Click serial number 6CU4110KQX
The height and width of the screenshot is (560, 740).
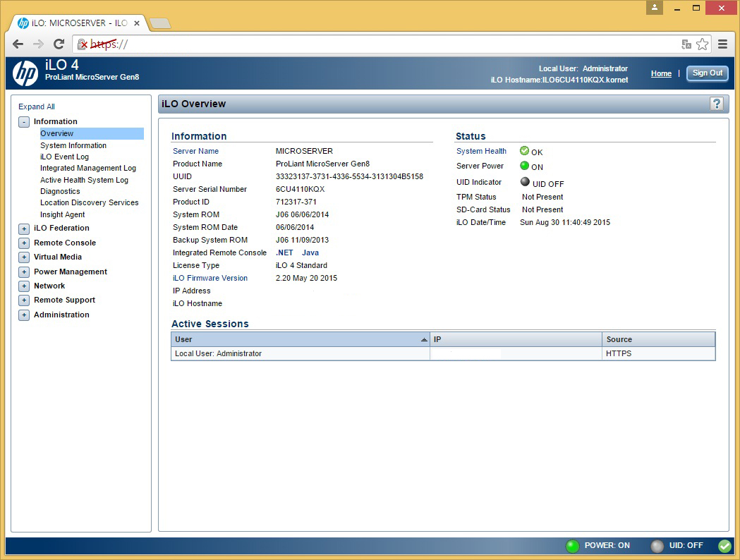coord(300,189)
